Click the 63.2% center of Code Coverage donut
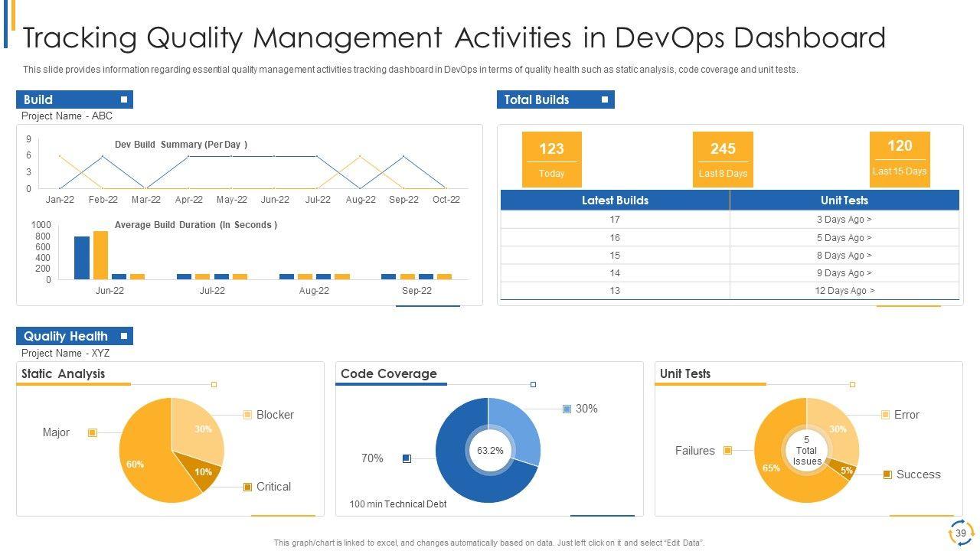This screenshot has width=980, height=551. (x=490, y=451)
